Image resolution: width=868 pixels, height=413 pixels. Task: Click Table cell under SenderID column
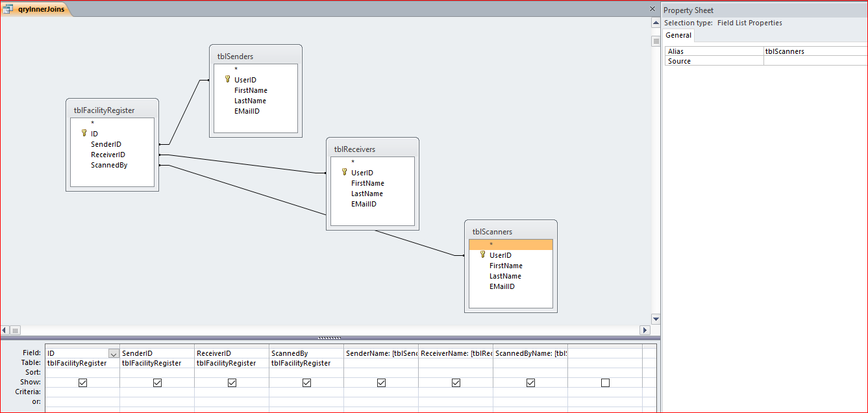pos(157,363)
